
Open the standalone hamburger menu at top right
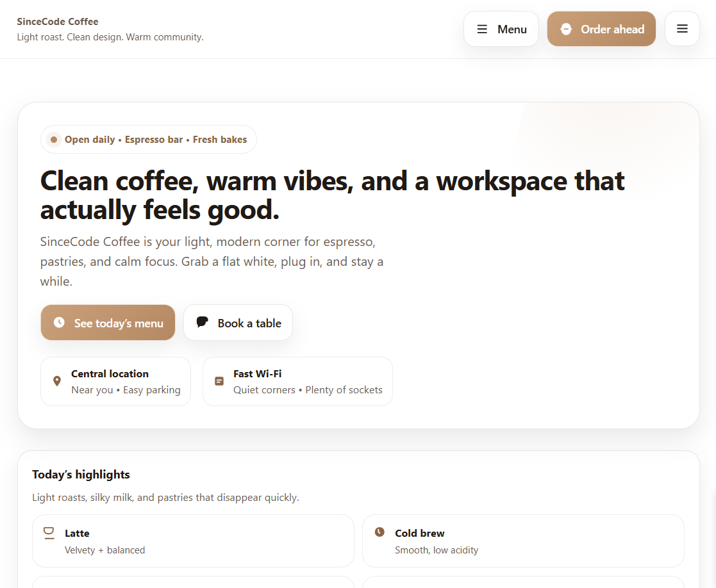(682, 29)
